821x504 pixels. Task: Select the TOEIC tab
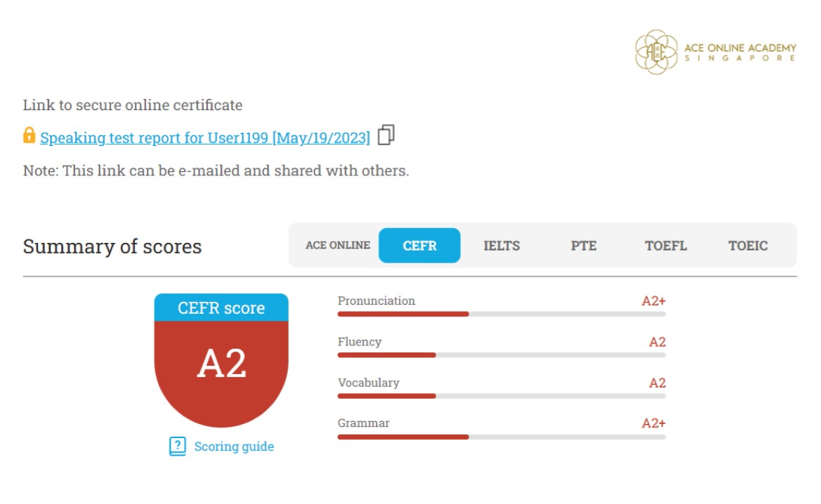(748, 246)
